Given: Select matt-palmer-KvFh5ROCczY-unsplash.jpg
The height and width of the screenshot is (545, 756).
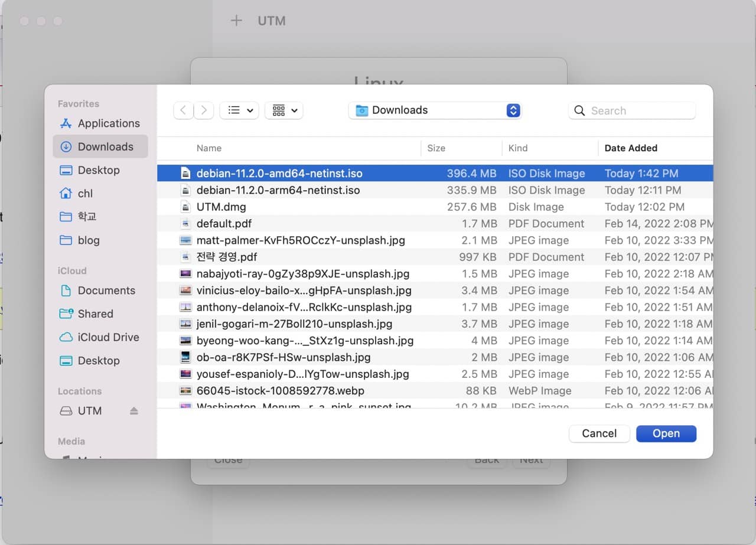Looking at the screenshot, I should coord(435,240).
